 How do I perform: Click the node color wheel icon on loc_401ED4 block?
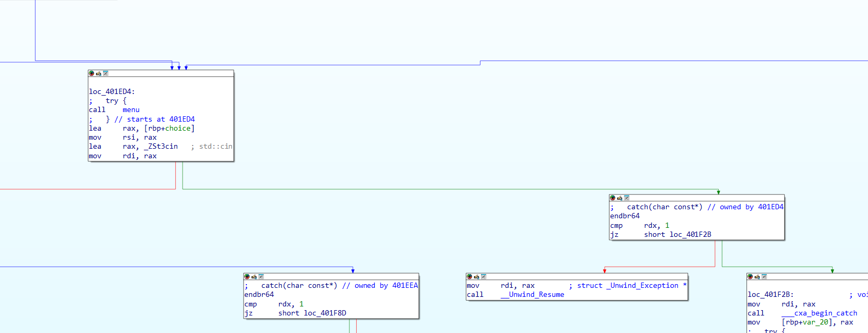(x=91, y=73)
